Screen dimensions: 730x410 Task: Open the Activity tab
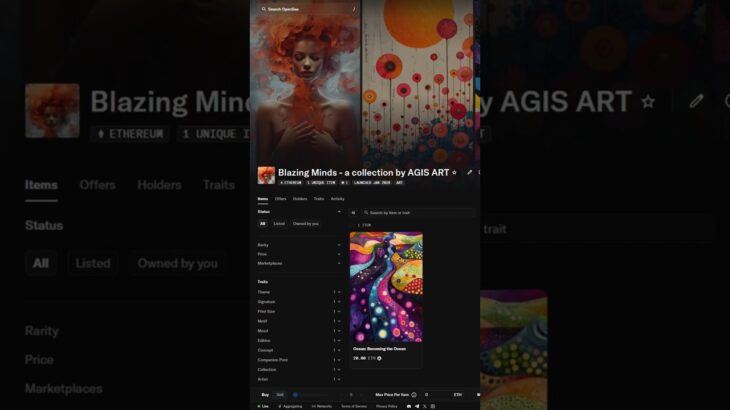[x=338, y=199]
